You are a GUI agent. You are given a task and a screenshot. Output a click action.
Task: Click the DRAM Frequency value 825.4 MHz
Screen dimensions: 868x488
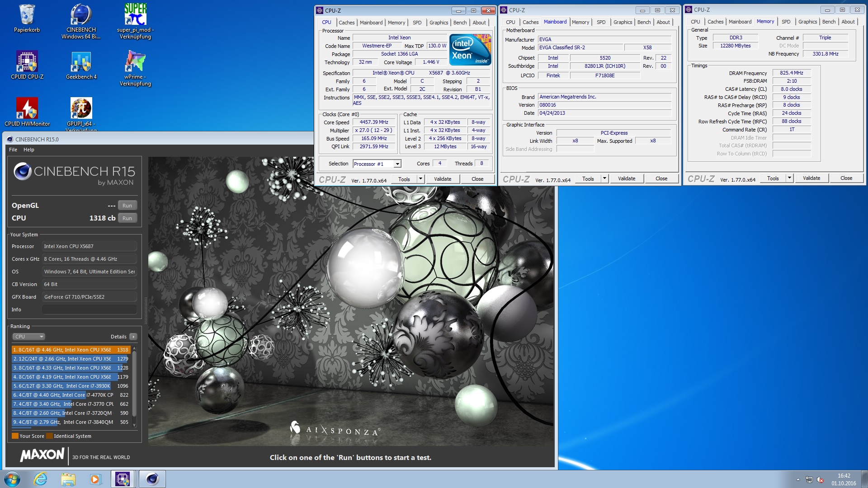791,73
